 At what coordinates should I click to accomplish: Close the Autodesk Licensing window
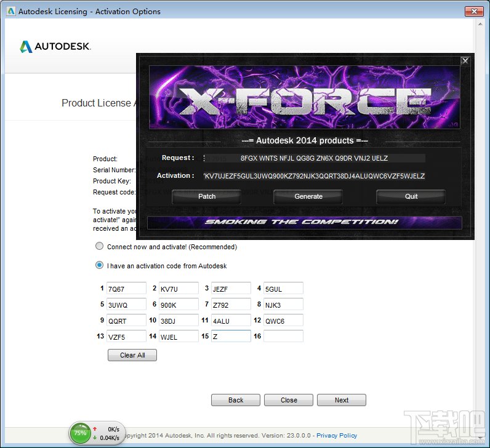(x=474, y=11)
